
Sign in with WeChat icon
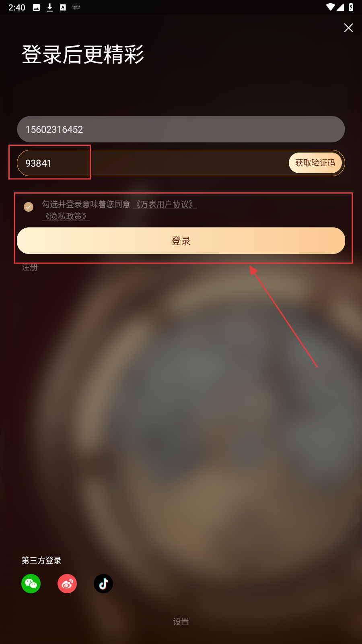tap(31, 584)
